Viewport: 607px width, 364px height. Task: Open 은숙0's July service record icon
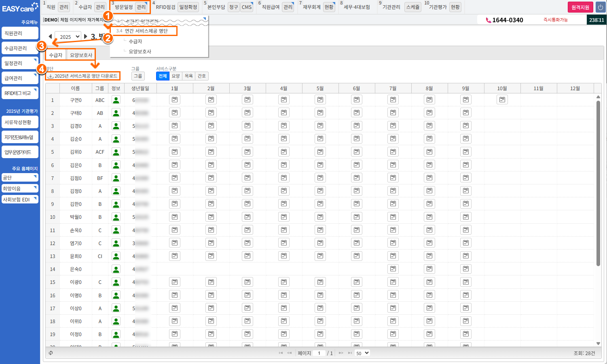click(x=393, y=269)
